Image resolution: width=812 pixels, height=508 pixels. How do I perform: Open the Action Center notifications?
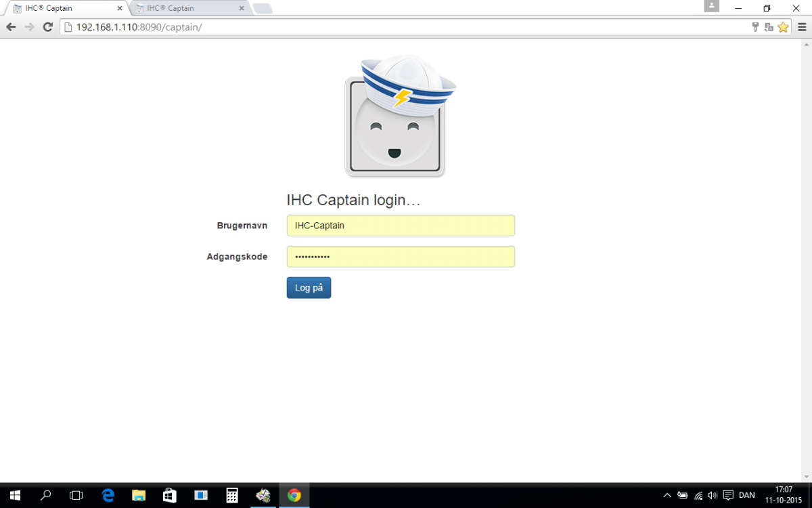click(728, 495)
